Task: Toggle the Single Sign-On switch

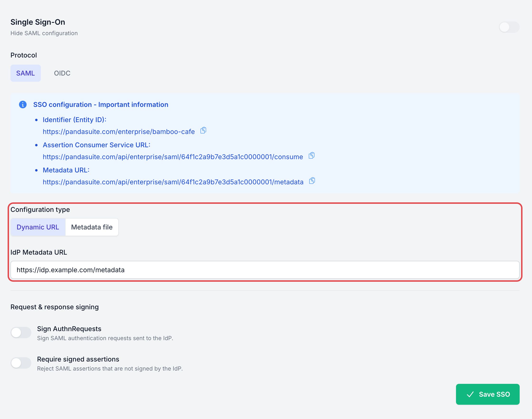Action: (509, 27)
